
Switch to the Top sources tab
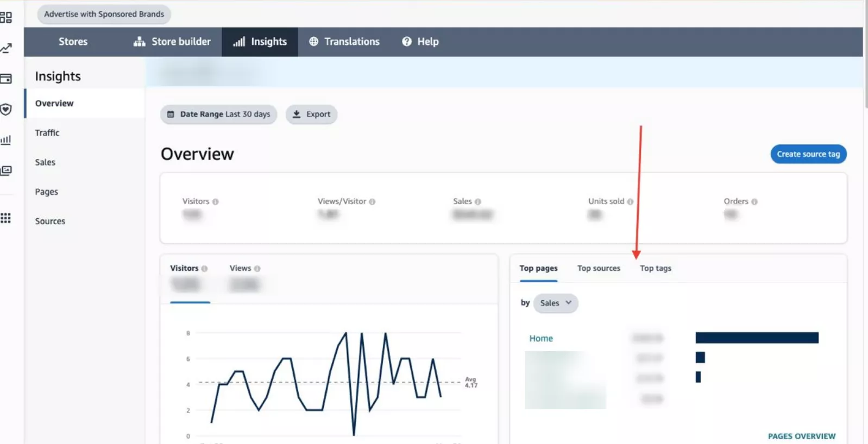point(599,269)
